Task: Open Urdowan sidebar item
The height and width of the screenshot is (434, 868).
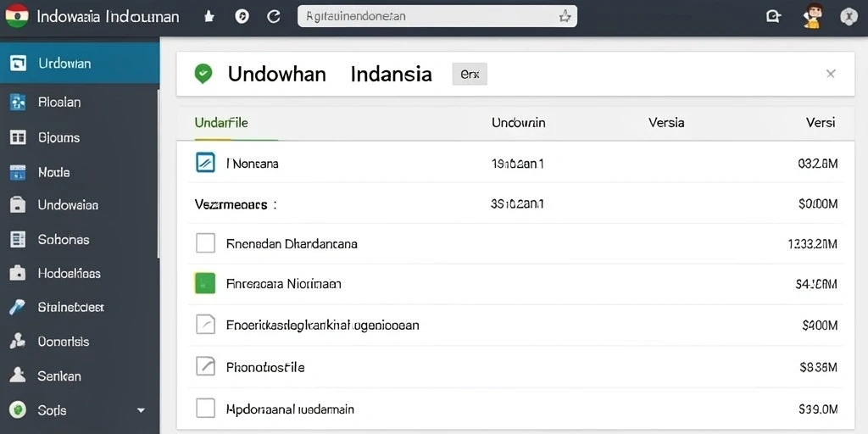Action: [80, 64]
